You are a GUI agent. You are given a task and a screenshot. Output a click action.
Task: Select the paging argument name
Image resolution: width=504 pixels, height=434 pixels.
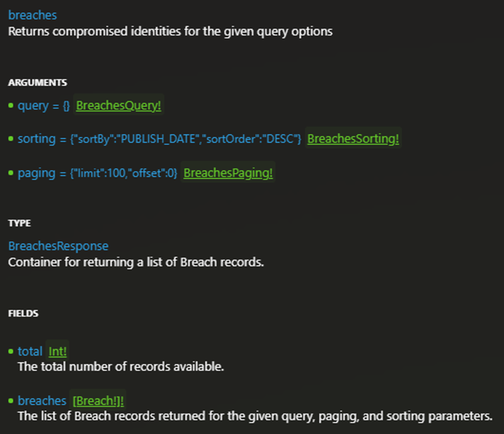pyautogui.click(x=35, y=173)
